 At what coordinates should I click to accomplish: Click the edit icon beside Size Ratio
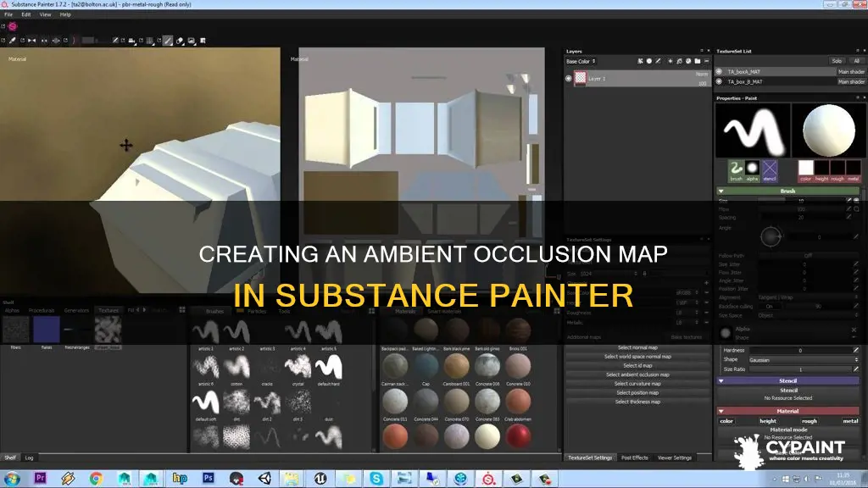coord(856,369)
